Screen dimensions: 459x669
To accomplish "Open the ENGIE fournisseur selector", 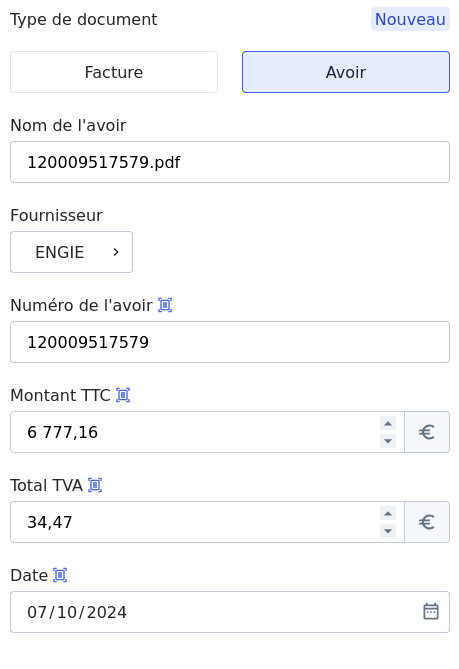I will [71, 252].
